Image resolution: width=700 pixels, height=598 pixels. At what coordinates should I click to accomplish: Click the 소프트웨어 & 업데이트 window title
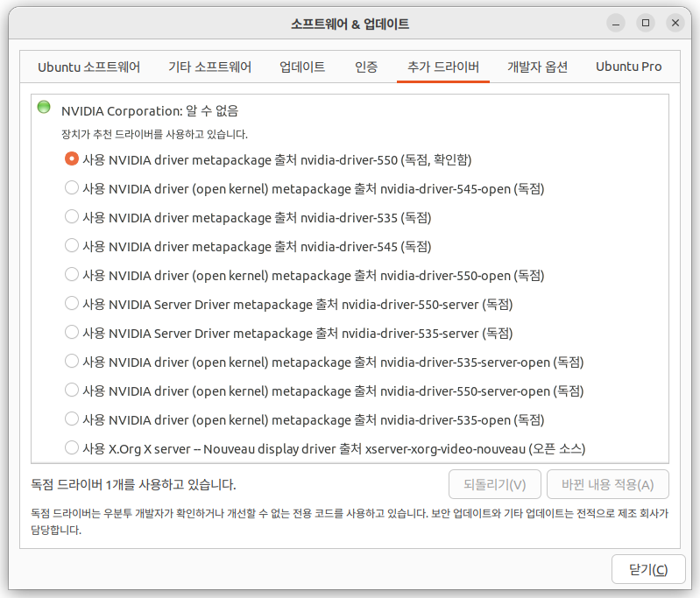tap(350, 24)
